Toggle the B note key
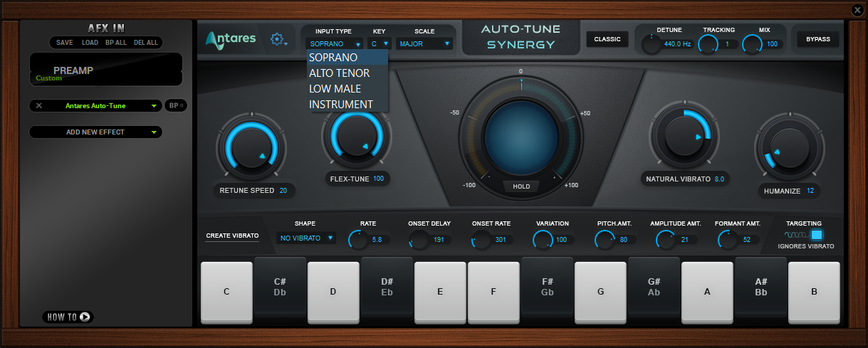The height and width of the screenshot is (348, 868). pos(814,291)
